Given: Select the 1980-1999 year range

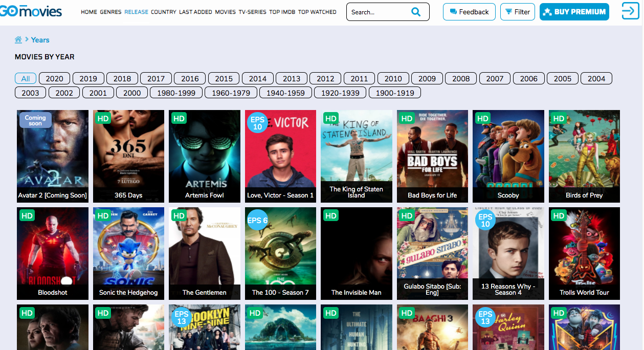Looking at the screenshot, I should coord(176,93).
